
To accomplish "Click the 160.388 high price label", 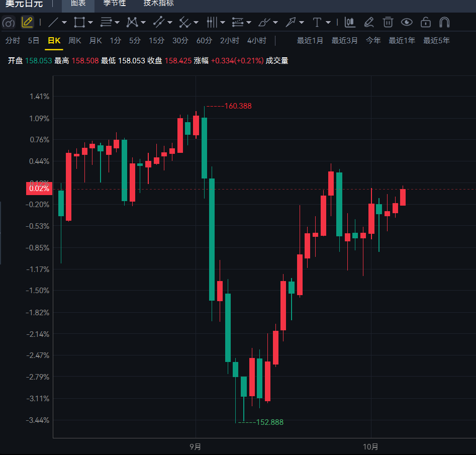I will click(x=238, y=106).
